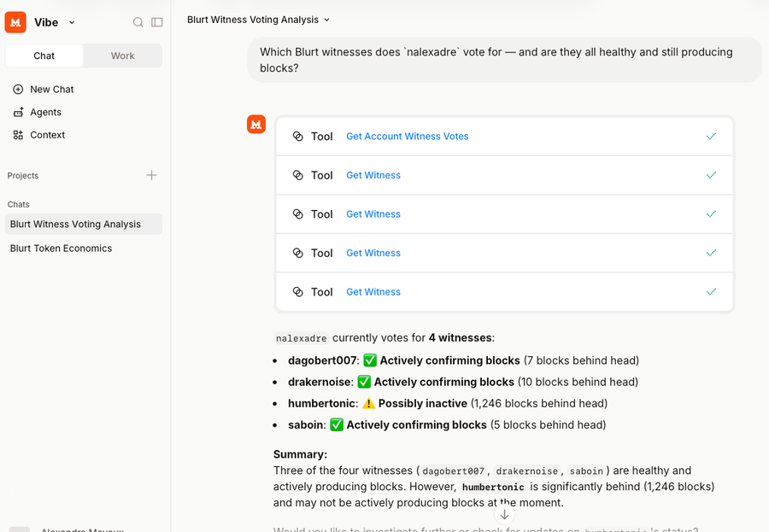
Task: Open the Get Account Witness Votes tool link
Action: 407,137
